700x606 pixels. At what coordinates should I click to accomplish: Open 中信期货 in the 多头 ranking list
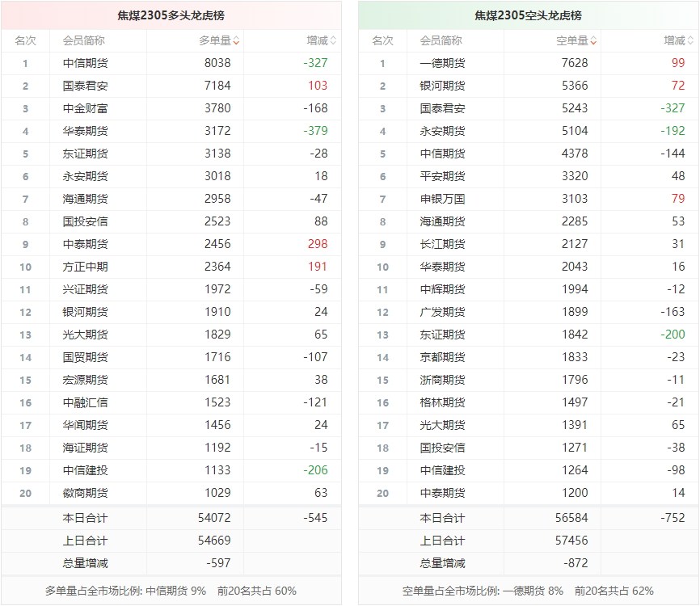(85, 63)
